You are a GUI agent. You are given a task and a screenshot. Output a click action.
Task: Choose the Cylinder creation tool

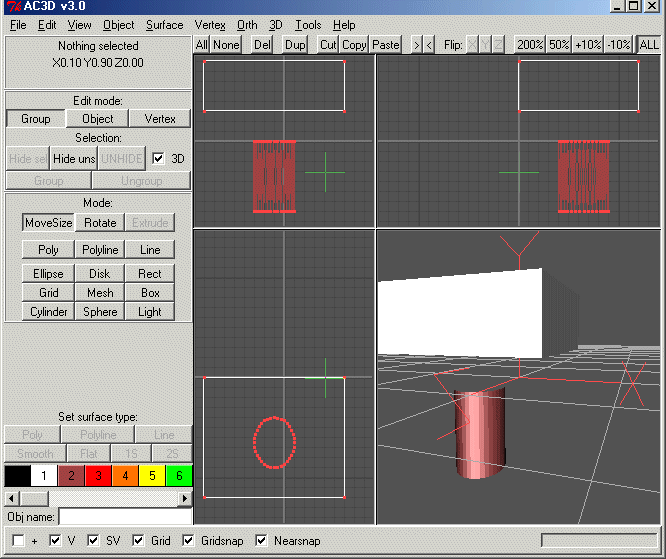48,312
